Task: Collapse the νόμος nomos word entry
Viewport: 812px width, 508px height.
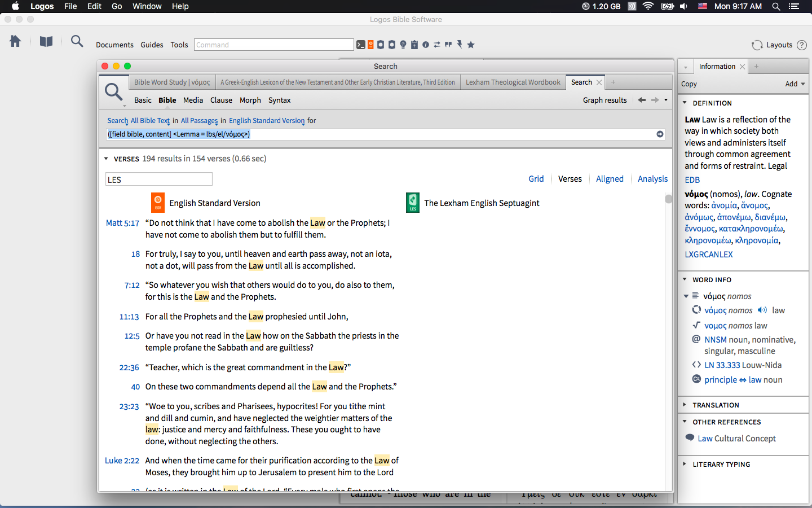Action: tap(686, 296)
